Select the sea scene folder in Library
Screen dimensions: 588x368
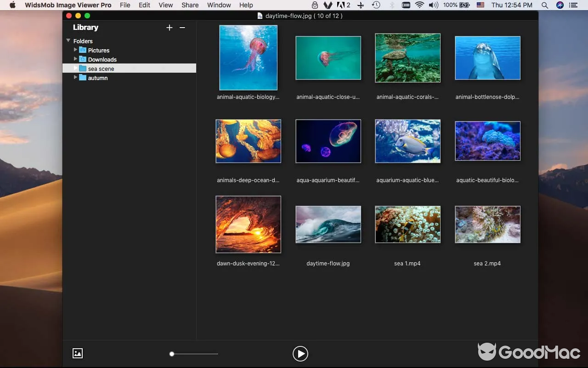click(x=102, y=68)
